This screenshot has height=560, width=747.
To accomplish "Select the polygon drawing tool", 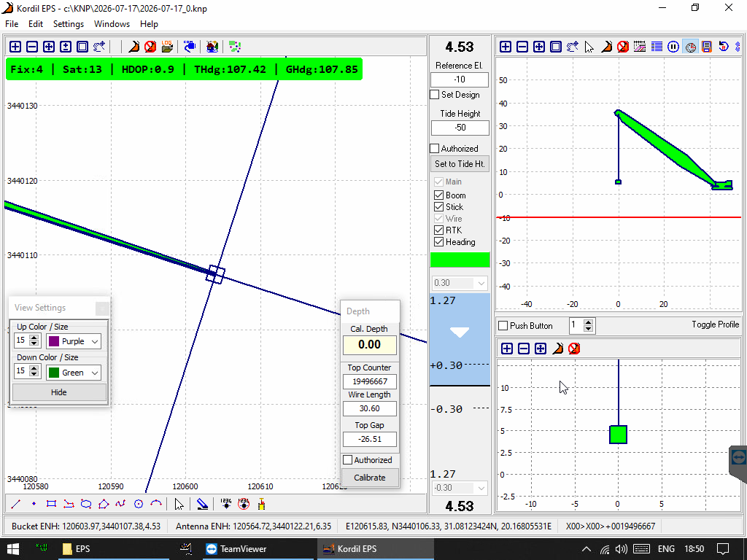I will 104,504.
